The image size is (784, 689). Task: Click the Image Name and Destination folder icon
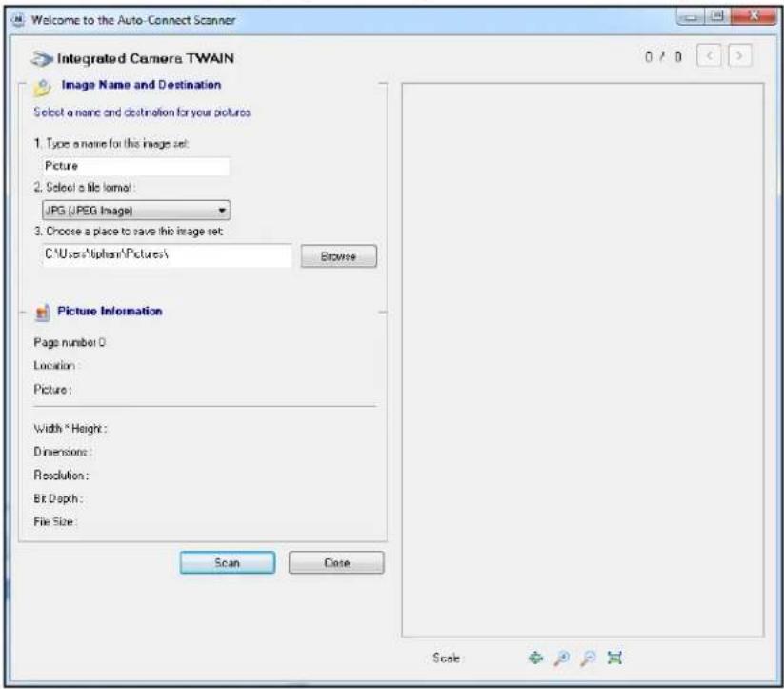pyautogui.click(x=43, y=87)
